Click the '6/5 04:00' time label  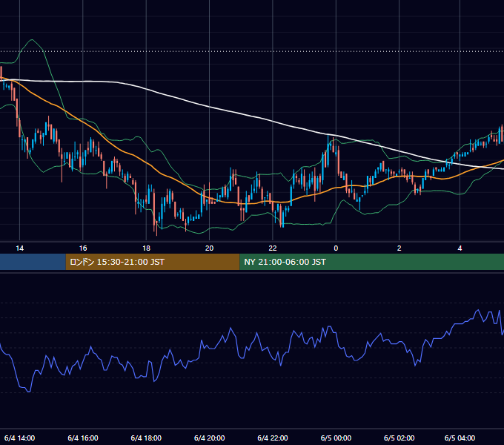coord(460,438)
